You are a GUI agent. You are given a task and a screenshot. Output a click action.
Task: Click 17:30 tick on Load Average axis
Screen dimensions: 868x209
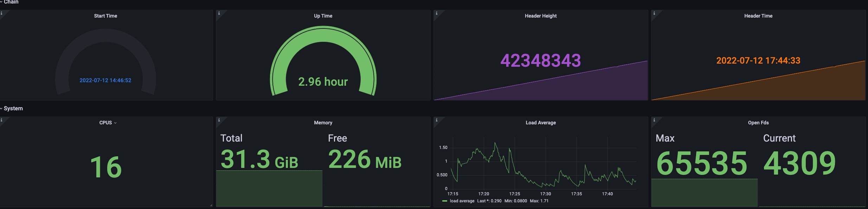[546, 194]
